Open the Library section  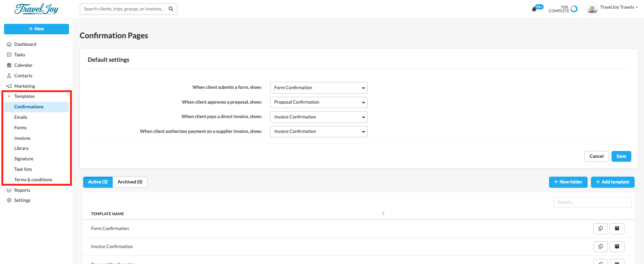21,148
